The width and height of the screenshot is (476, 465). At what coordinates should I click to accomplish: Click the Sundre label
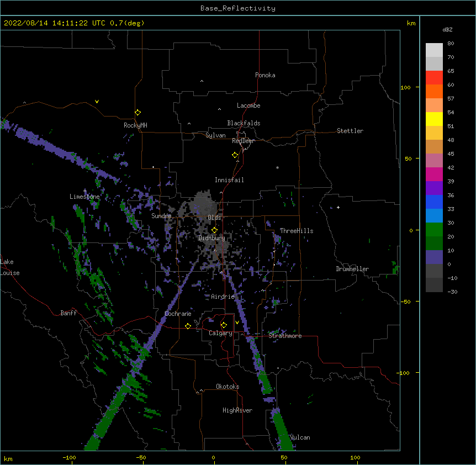pyautogui.click(x=161, y=216)
